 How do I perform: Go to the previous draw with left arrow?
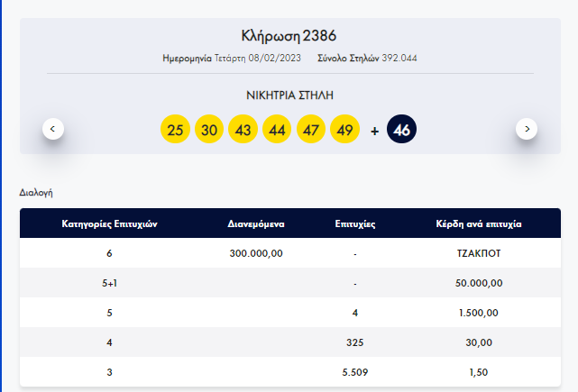click(53, 129)
